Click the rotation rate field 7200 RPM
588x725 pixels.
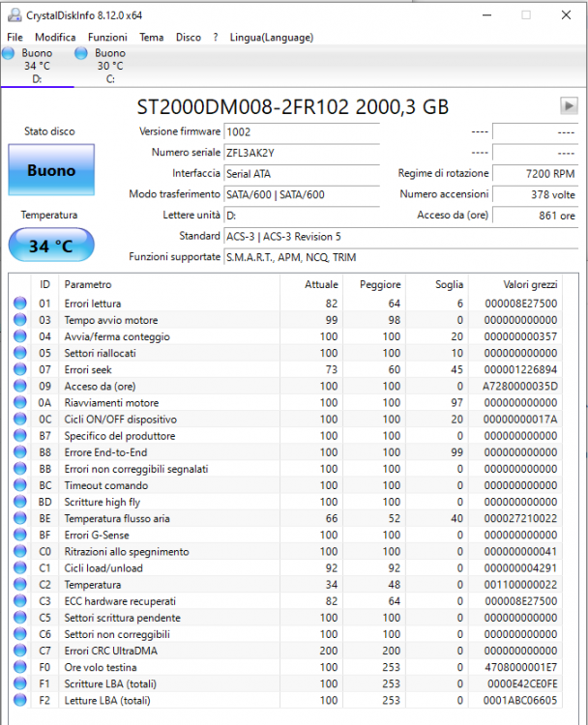pos(535,173)
